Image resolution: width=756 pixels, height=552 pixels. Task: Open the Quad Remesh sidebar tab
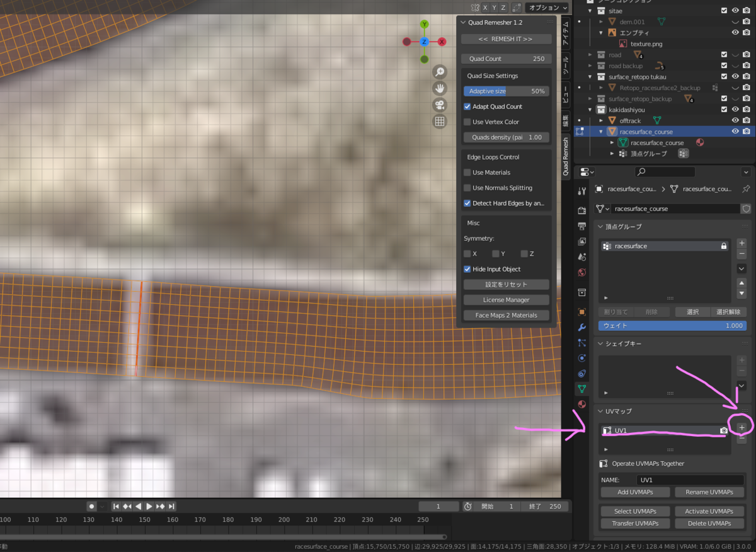[565, 156]
